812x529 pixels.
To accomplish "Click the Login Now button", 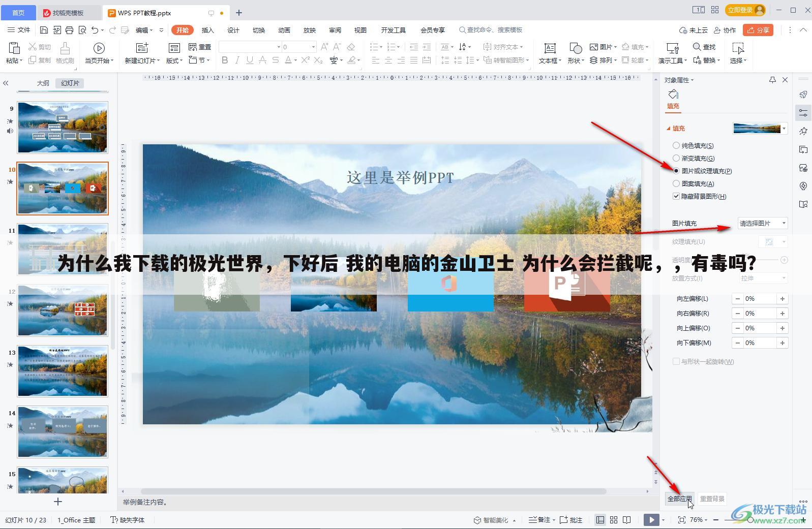I will point(746,10).
